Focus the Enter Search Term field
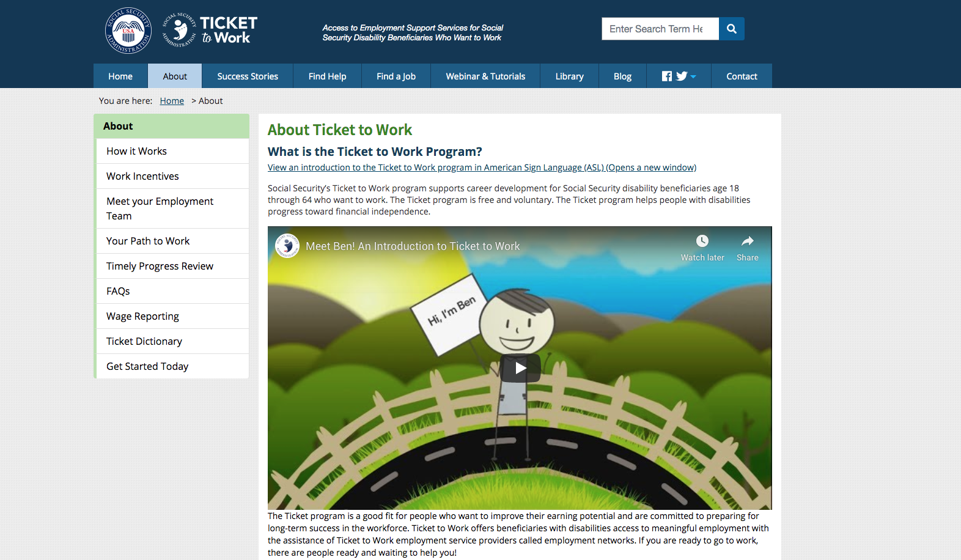 click(660, 29)
